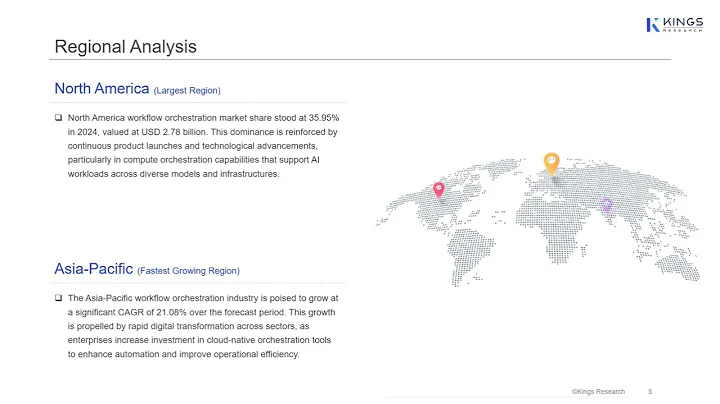The image size is (720, 404).
Task: Click the ©Kings Research footer text
Action: (598, 392)
